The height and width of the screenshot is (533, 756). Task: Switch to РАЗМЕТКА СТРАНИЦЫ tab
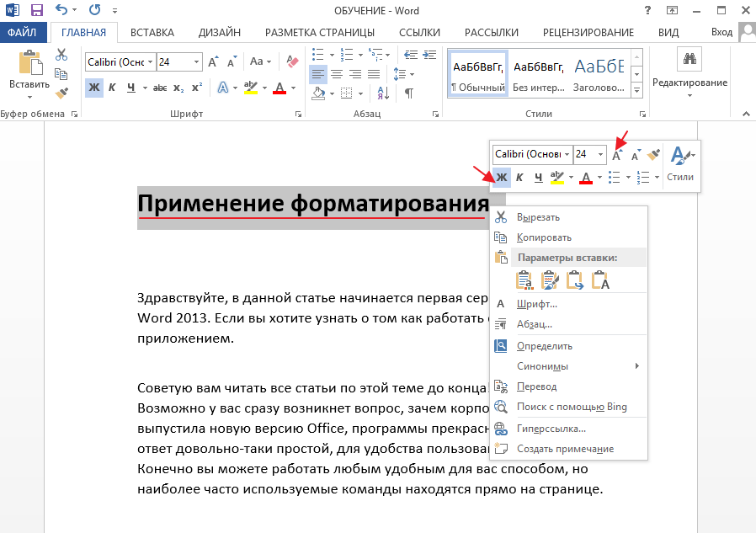click(x=320, y=32)
